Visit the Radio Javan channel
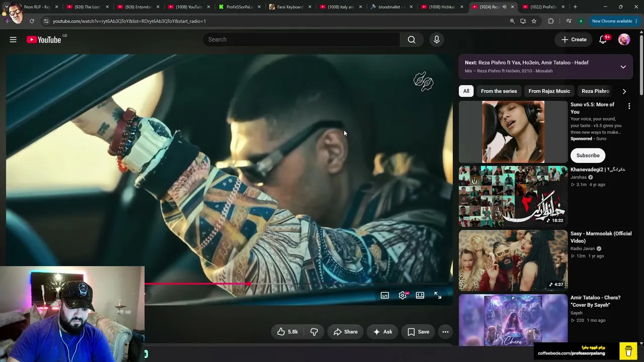 click(x=583, y=248)
